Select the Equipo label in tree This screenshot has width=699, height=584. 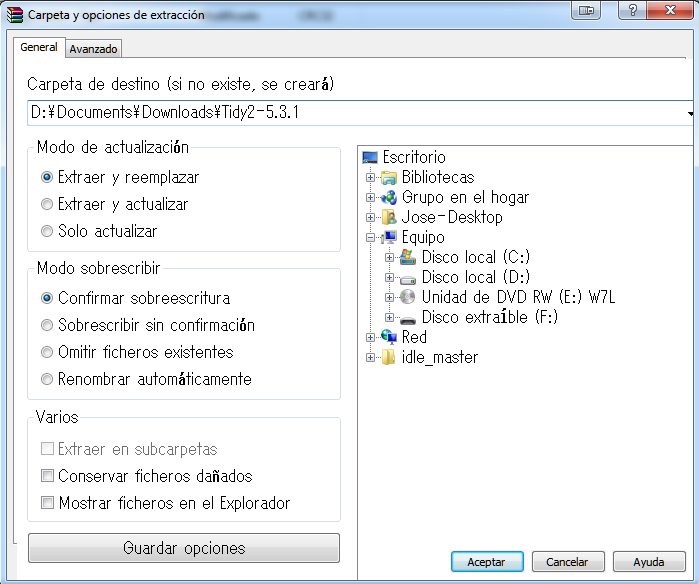point(423,237)
